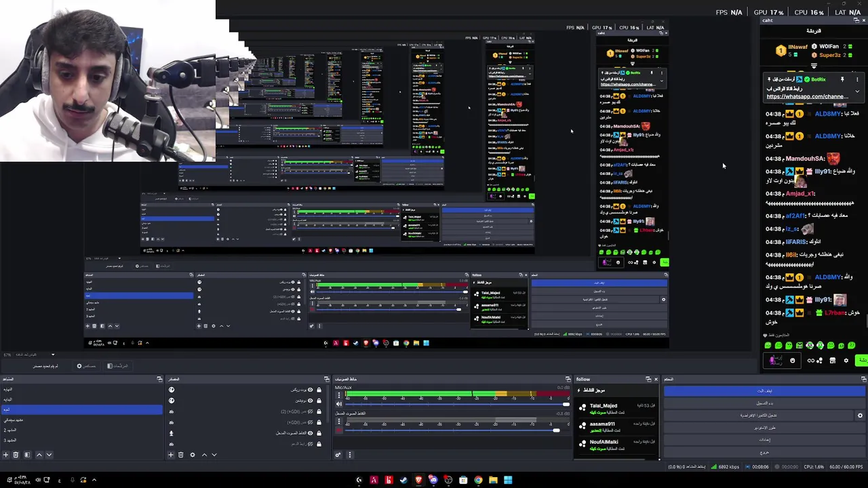868x488 pixels.
Task: Remove selected scene using the scenes trash icon
Action: point(16,455)
